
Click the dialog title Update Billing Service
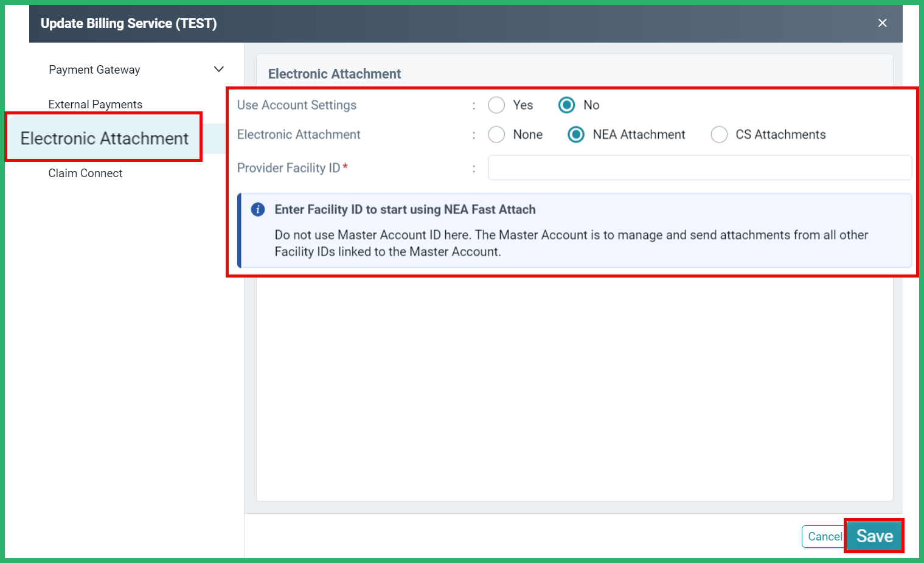[128, 23]
